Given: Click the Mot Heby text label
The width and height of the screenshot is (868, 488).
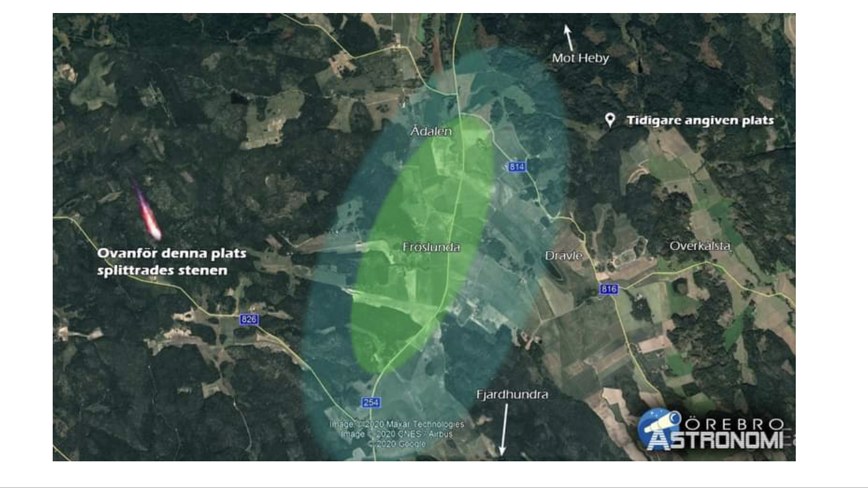Looking at the screenshot, I should [580, 58].
